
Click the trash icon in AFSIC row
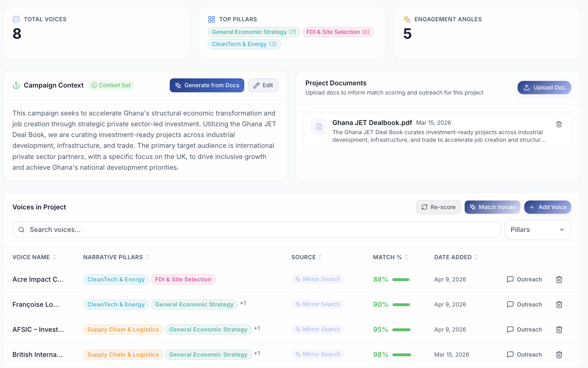coord(559,330)
